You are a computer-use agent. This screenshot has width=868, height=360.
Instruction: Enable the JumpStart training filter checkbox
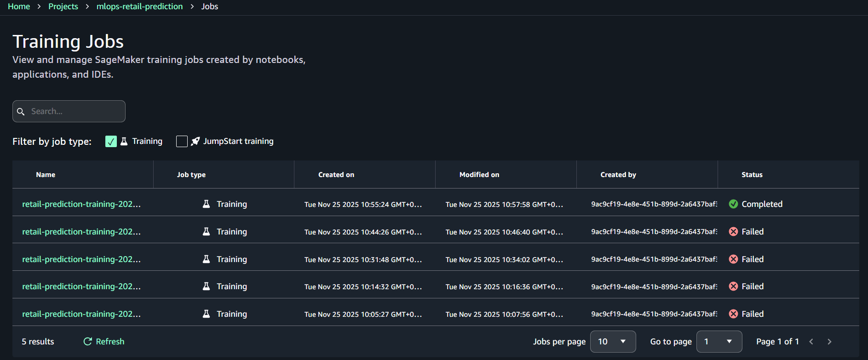182,141
